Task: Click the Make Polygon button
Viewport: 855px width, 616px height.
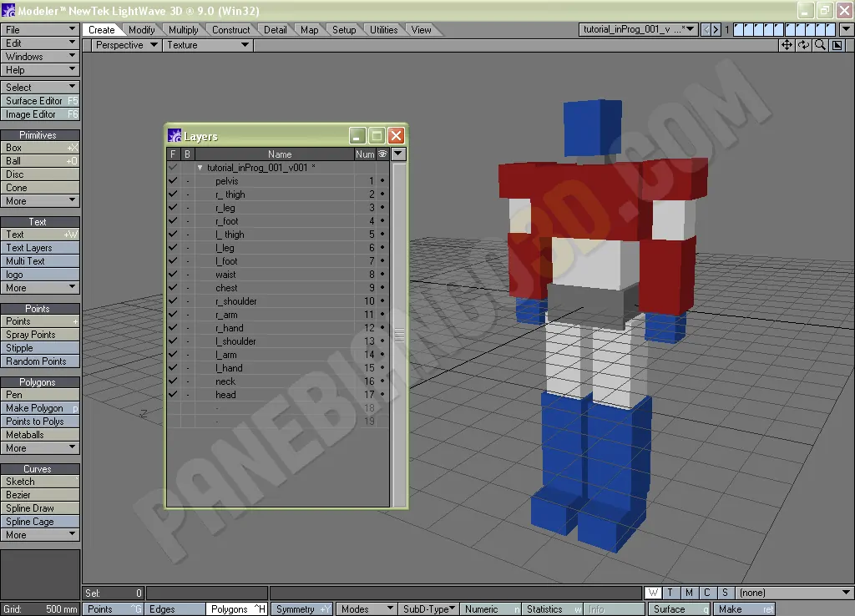Action: click(40, 408)
